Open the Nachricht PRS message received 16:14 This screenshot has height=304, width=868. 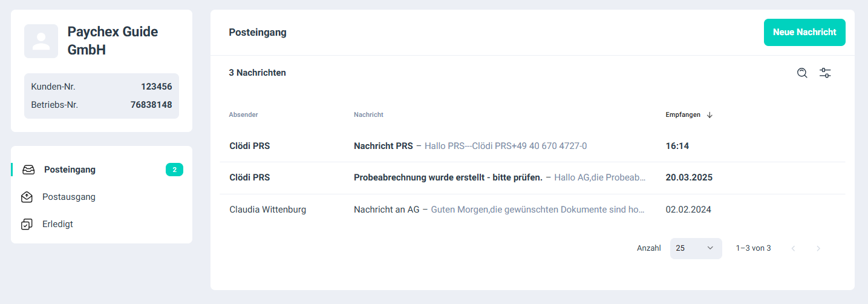click(383, 146)
